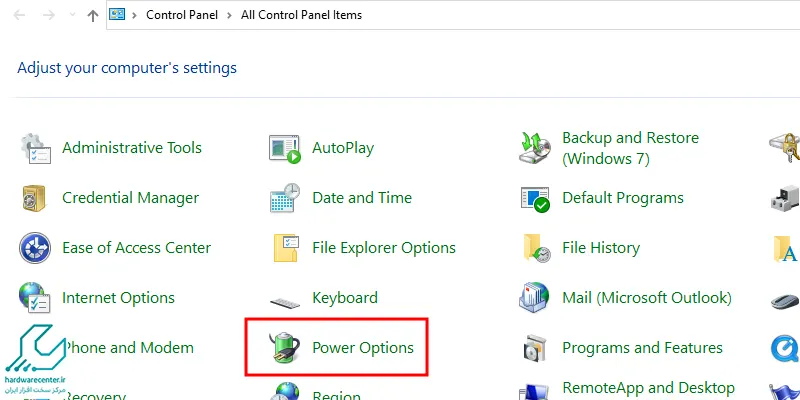Go up one level with the up arrow
Viewport: 800px width, 400px height.
tap(92, 16)
